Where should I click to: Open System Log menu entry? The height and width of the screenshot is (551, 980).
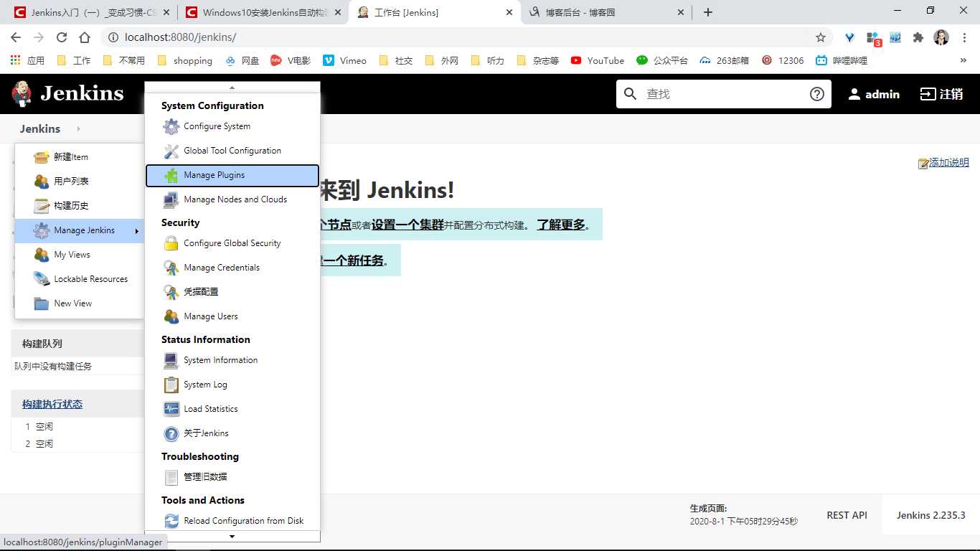tap(232, 385)
